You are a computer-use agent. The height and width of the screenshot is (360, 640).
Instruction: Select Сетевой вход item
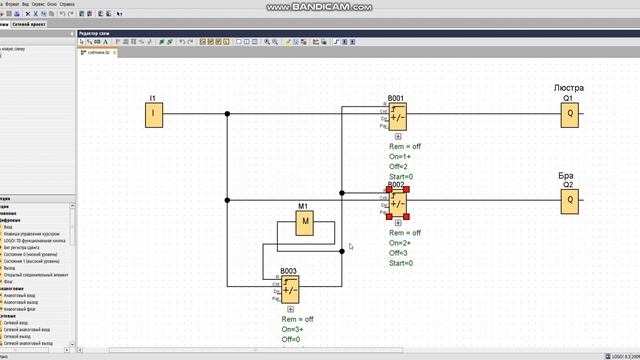(x=16, y=323)
